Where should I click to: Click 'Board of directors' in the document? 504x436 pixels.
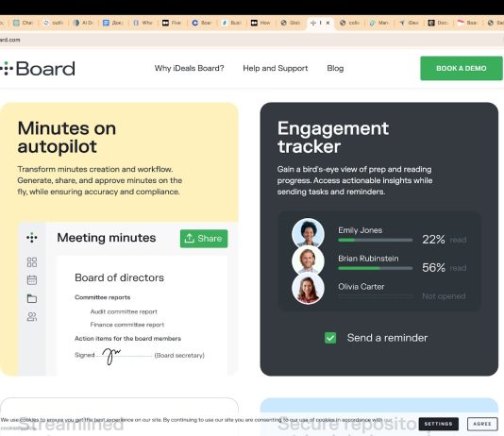pos(119,277)
